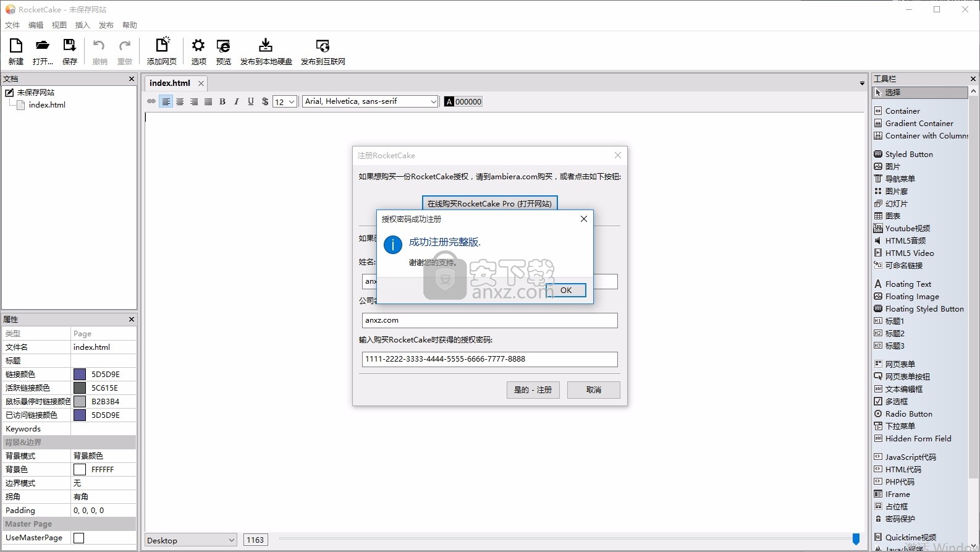This screenshot has height=552, width=980.
Task: Select the Gradient Container tool
Action: point(920,123)
